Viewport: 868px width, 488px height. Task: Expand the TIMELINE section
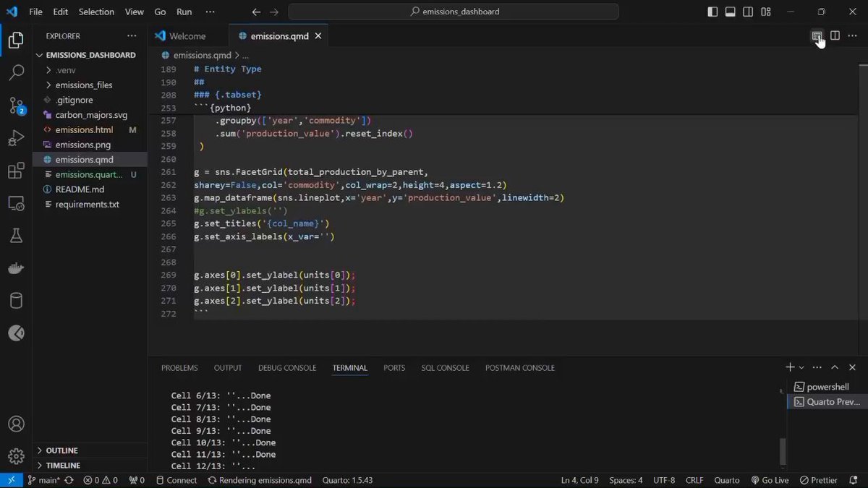[x=90, y=466]
